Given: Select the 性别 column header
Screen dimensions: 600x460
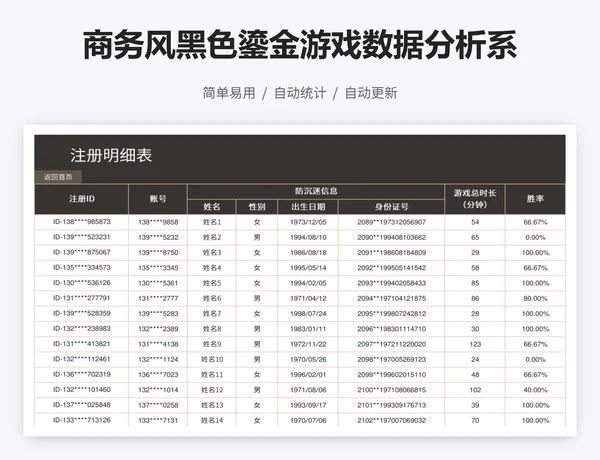Looking at the screenshot, I should 257,207.
